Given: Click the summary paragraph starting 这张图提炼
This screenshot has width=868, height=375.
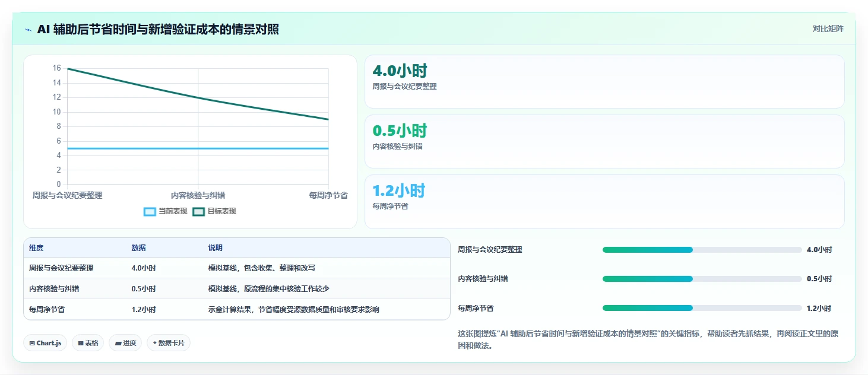Looking at the screenshot, I should 648,339.
